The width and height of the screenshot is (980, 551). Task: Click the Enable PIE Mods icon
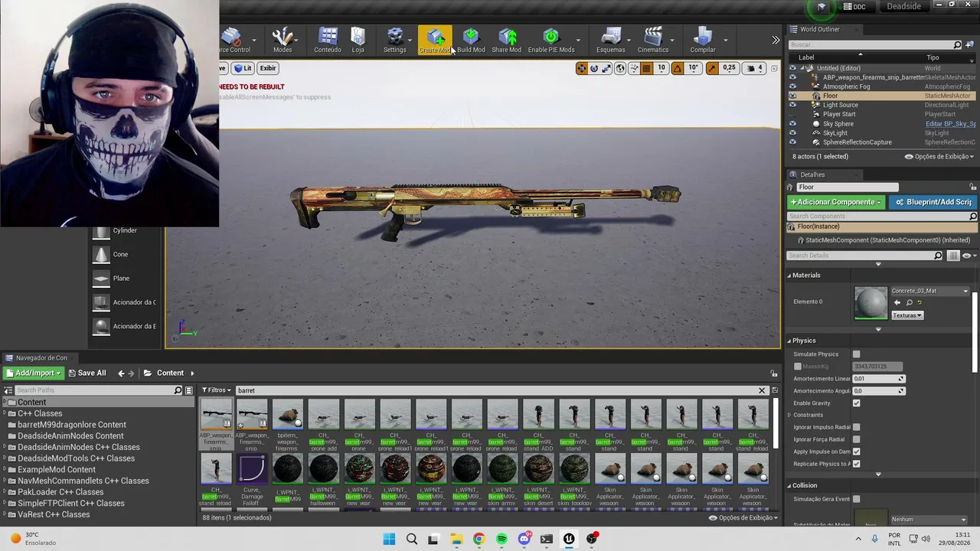point(551,40)
